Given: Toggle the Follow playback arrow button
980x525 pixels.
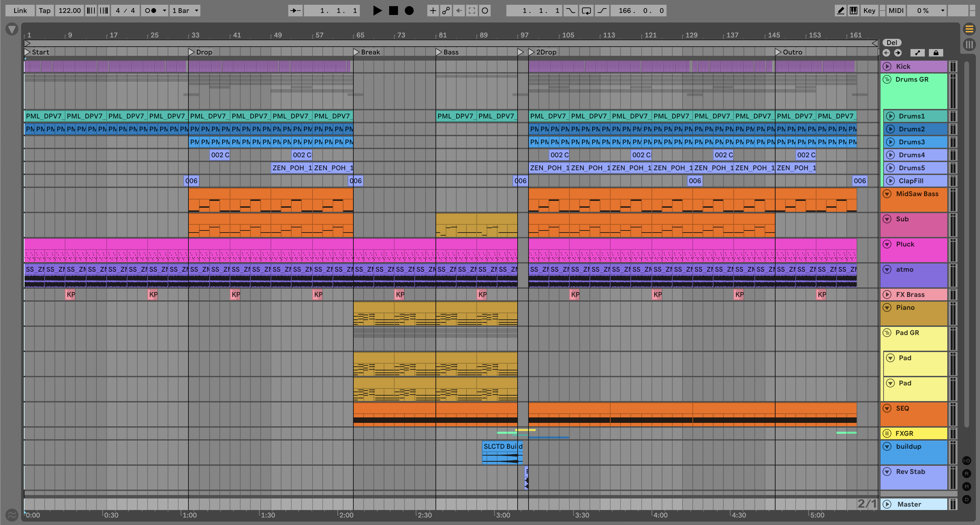Looking at the screenshot, I should point(295,11).
